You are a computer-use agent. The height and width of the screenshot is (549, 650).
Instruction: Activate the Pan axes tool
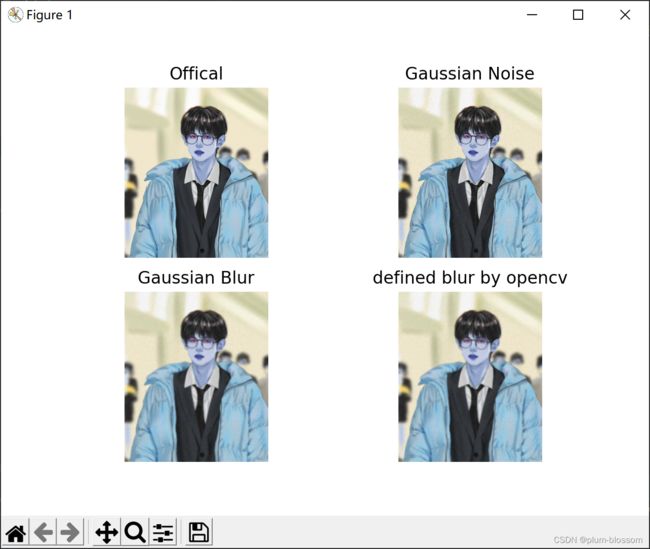107,532
